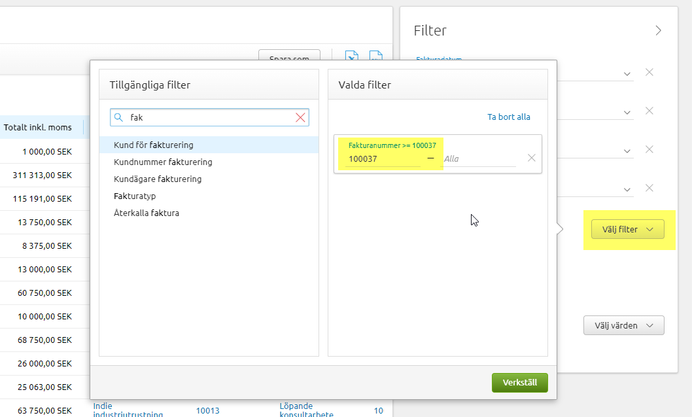Viewport: 692px width, 417px height.
Task: Select Kund för fakturering filter
Action: (x=154, y=145)
